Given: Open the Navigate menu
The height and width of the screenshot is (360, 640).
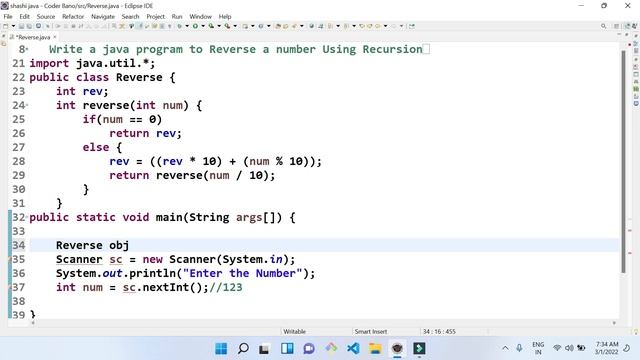Looking at the screenshot, I should click(103, 16).
